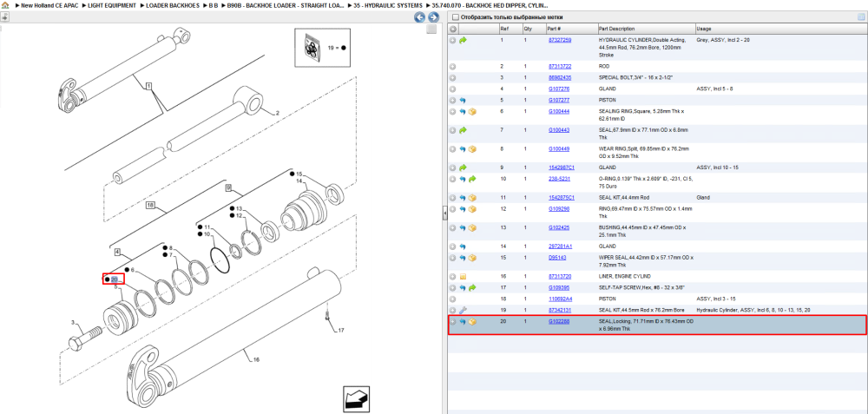The image size is (868, 414).
Task: Click the export diagram icon in toolbar
Action: tap(4, 16)
